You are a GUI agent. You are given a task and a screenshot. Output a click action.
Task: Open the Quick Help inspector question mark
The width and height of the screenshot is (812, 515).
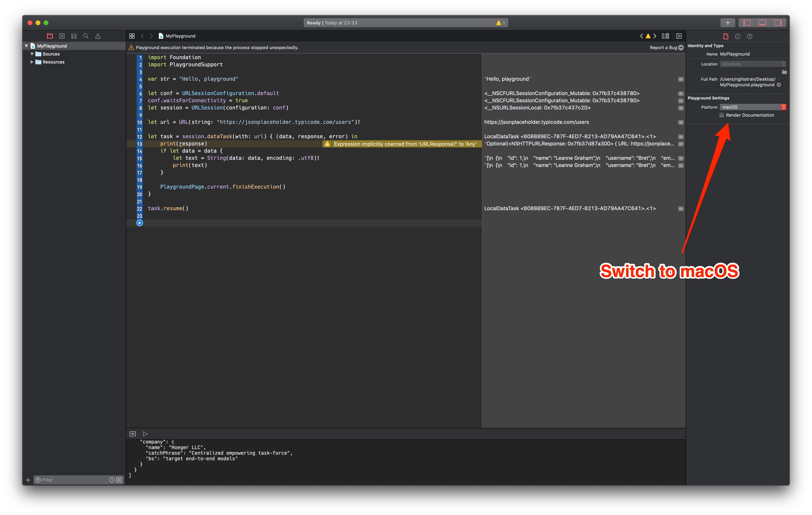[x=750, y=36]
